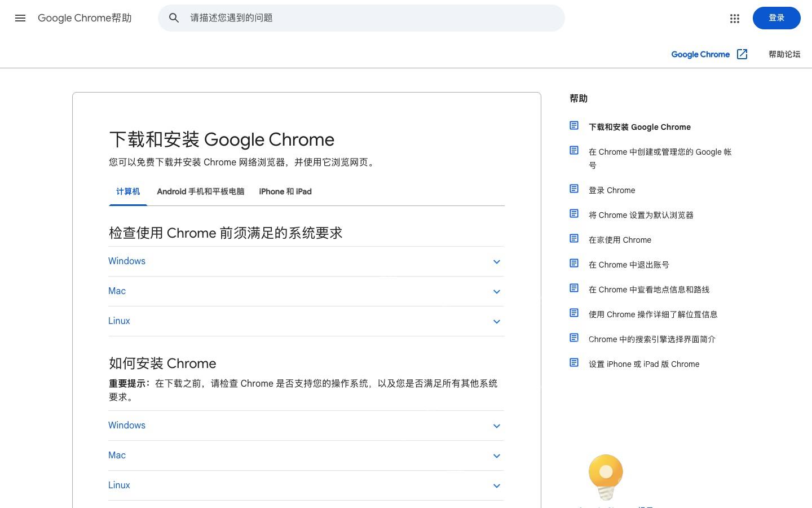Click the search magnifier icon

coord(174,18)
